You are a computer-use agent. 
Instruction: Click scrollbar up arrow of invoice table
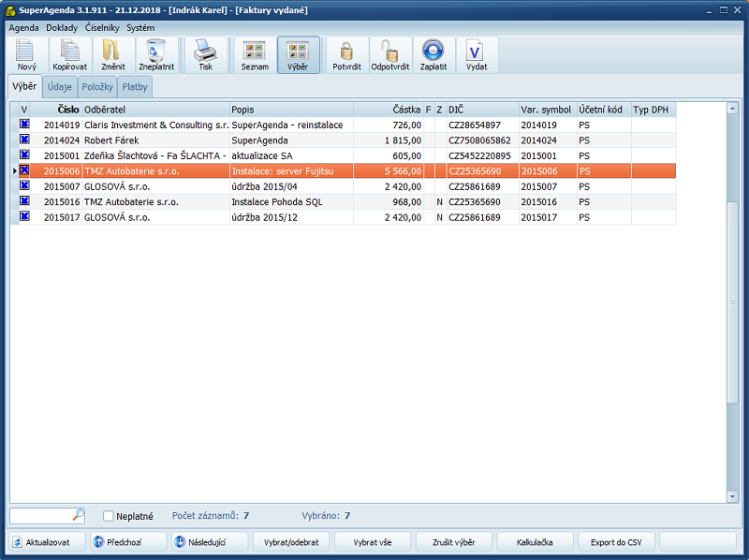coord(732,109)
